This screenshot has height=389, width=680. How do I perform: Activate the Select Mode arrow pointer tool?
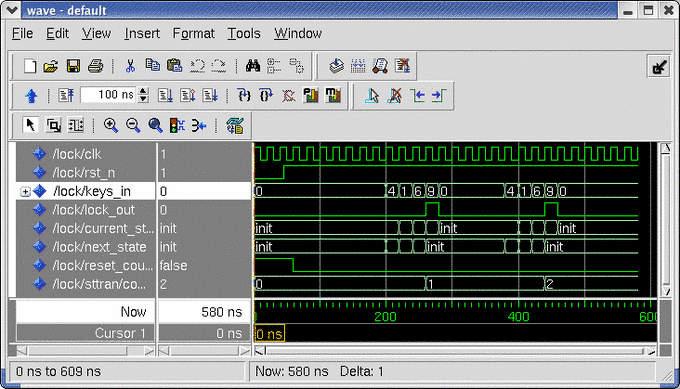30,125
